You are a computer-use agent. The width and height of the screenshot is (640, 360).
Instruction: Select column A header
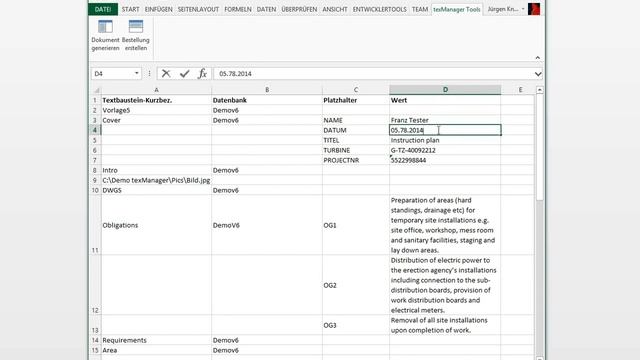coord(156,90)
